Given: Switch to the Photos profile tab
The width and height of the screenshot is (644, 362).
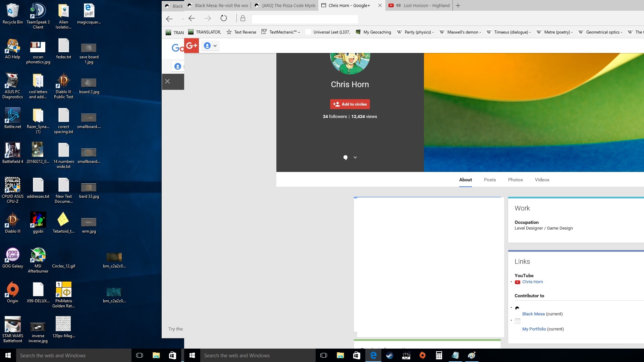Looking at the screenshot, I should pos(515,180).
